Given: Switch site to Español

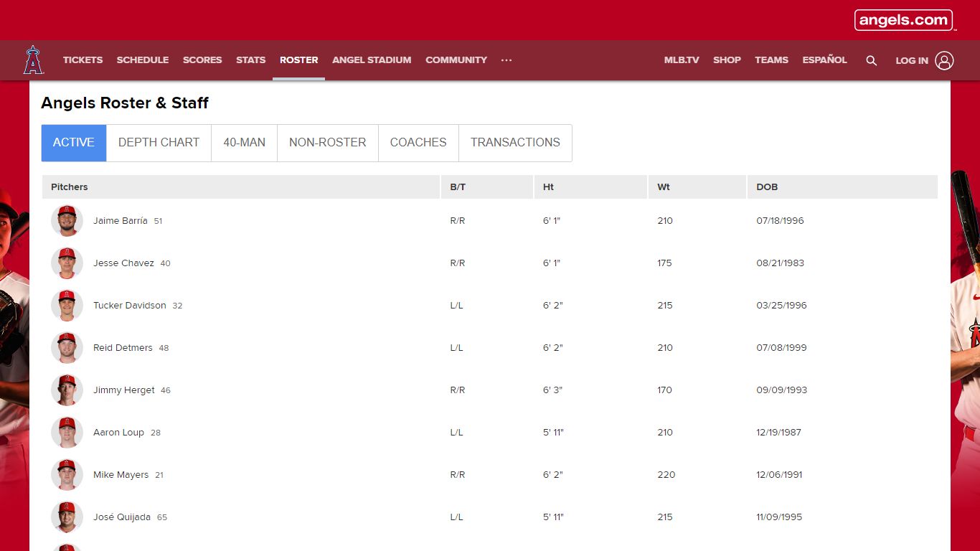Looking at the screenshot, I should pyautogui.click(x=824, y=60).
